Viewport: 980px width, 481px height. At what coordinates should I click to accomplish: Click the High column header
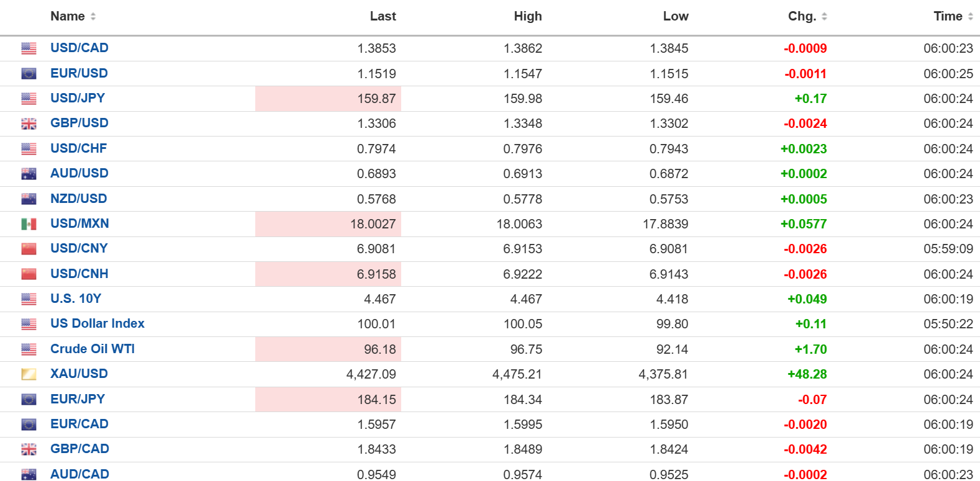click(528, 17)
